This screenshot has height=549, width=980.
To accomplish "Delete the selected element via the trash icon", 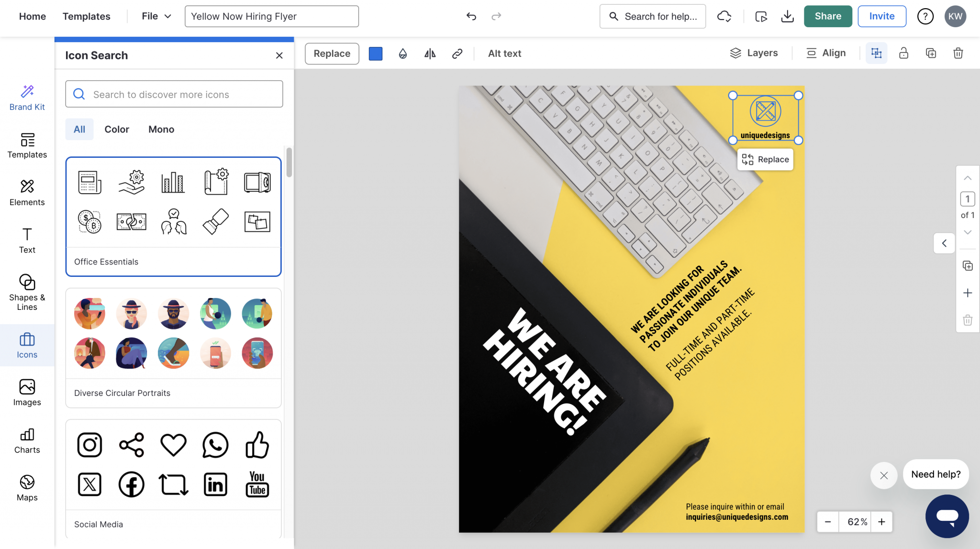I will [x=958, y=53].
